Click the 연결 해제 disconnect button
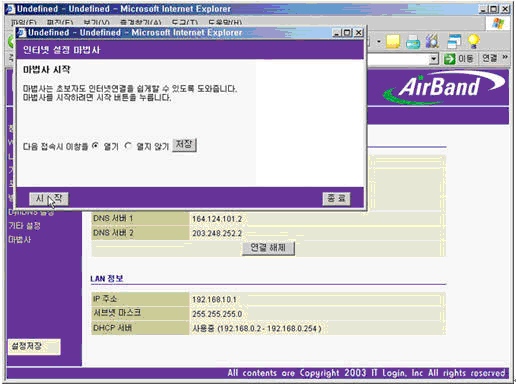516x386 pixels. pyautogui.click(x=268, y=248)
